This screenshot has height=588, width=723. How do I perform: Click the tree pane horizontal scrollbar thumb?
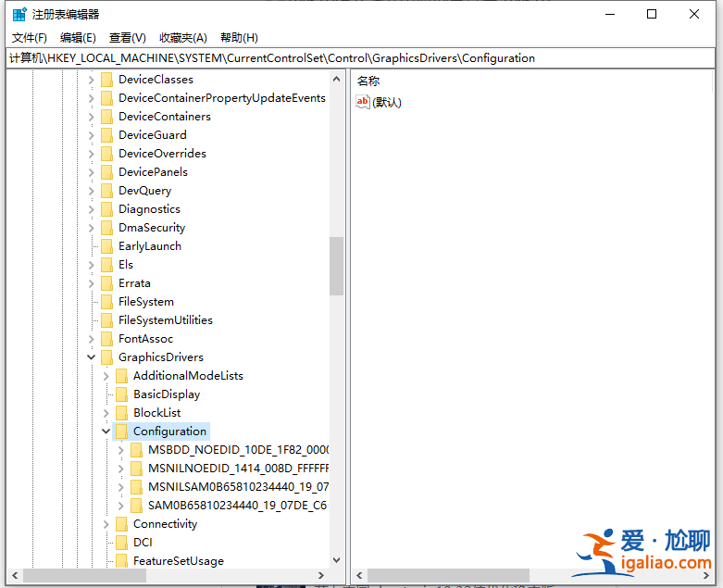click(x=85, y=575)
